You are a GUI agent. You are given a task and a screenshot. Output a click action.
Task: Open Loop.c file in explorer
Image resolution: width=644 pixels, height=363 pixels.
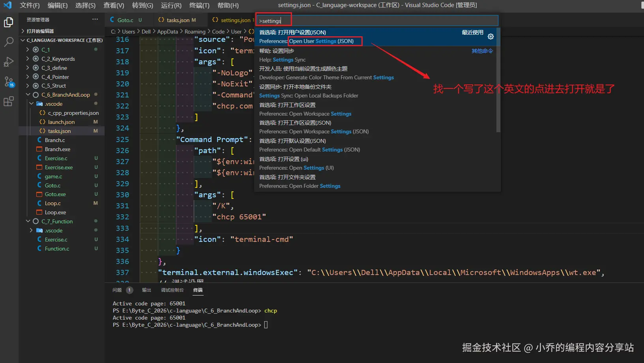(53, 203)
